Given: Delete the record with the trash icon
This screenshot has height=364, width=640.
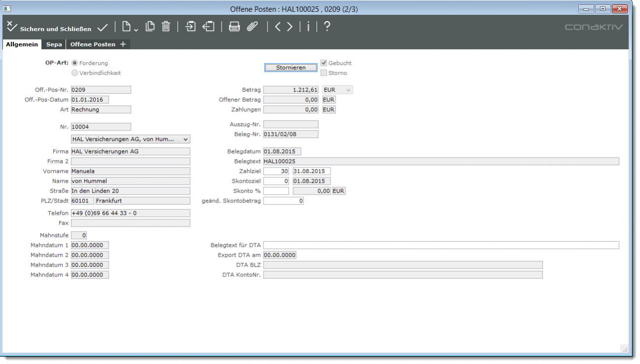Looking at the screenshot, I should click(x=166, y=27).
